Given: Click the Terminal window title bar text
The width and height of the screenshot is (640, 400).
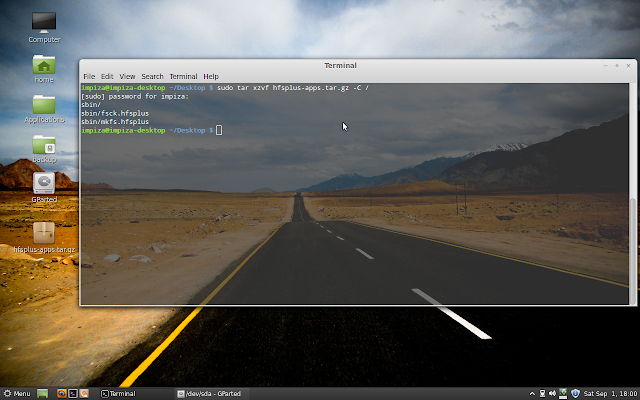Looking at the screenshot, I should (340, 65).
